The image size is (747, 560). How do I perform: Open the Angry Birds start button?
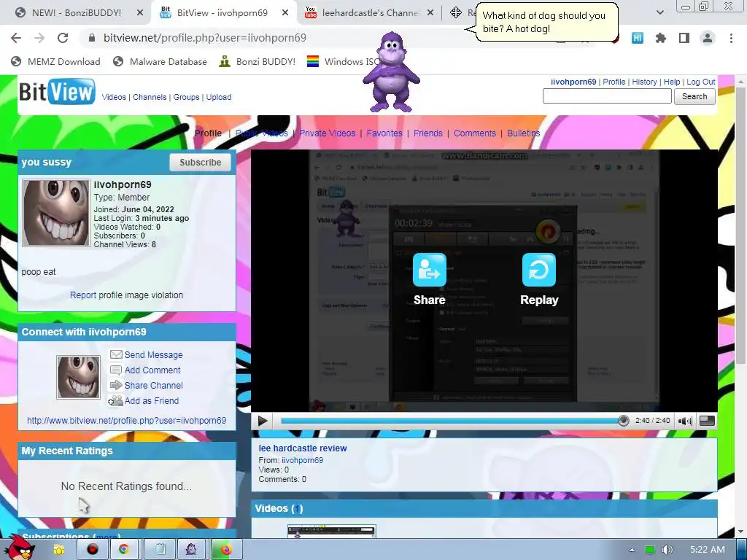point(19,548)
